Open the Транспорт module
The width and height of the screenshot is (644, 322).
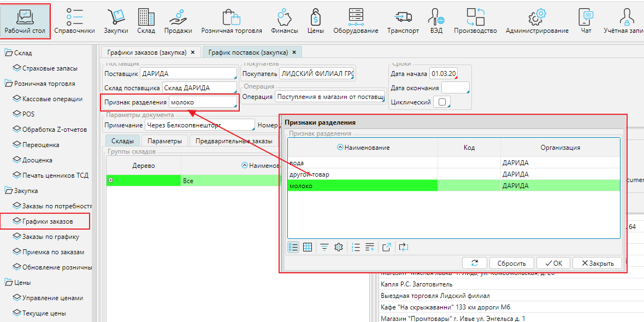tap(403, 21)
